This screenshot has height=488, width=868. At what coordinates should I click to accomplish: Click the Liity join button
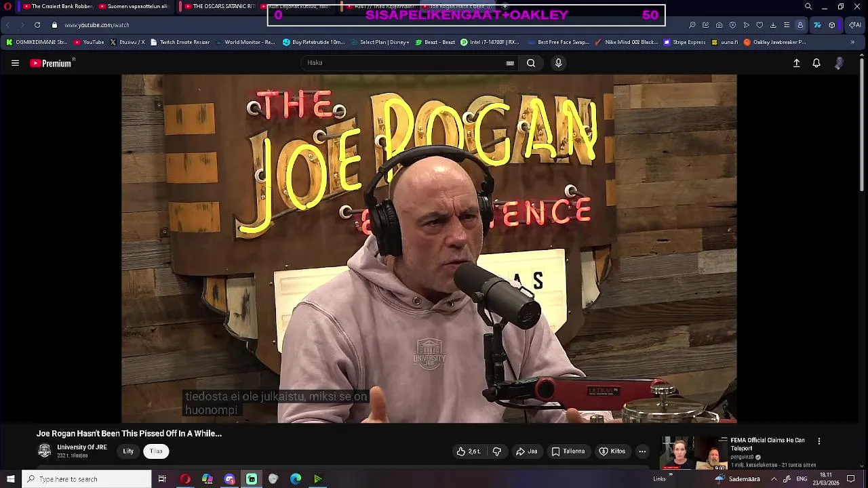(128, 451)
